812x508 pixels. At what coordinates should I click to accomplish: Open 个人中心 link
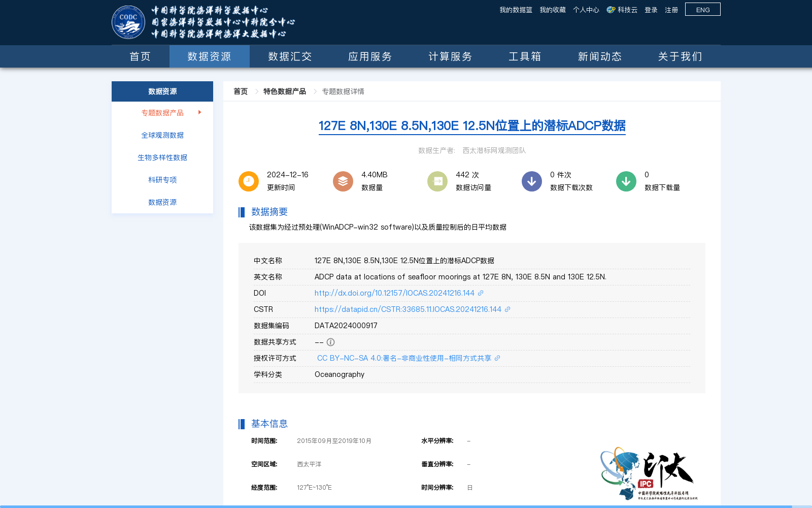[586, 10]
